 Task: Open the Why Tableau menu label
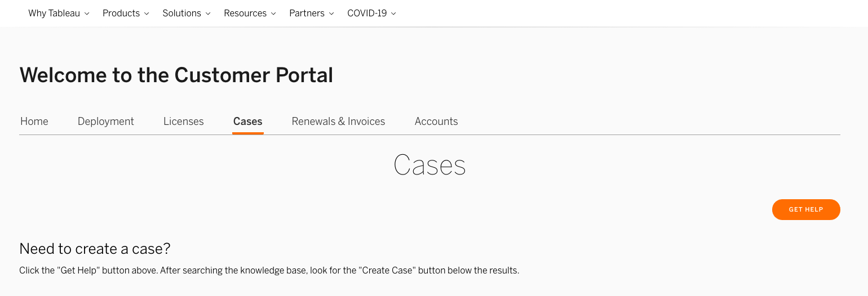point(54,13)
